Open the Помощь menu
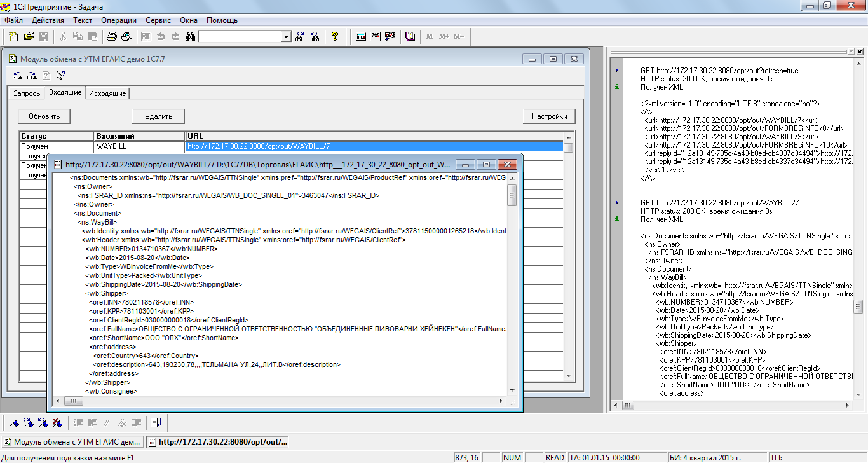 [x=222, y=20]
